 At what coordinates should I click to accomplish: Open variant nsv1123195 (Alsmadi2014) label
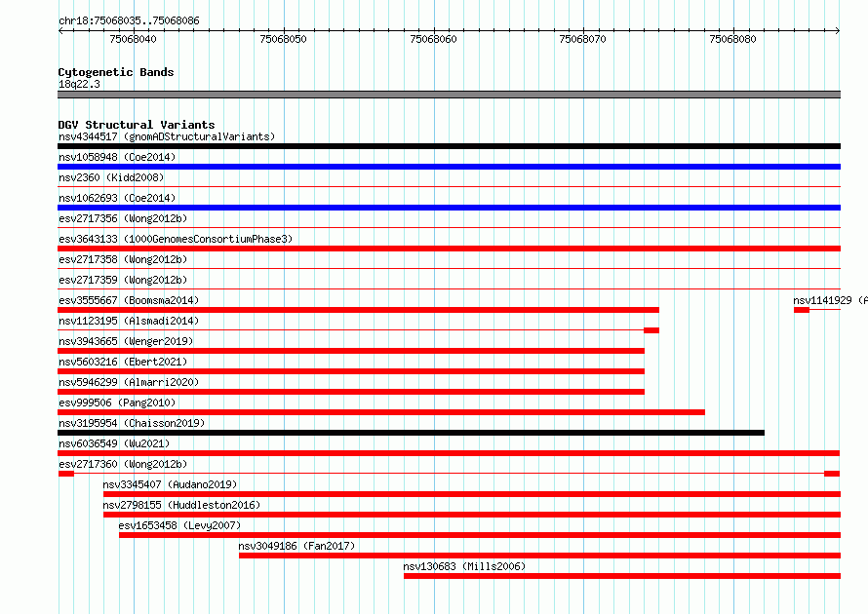click(x=129, y=321)
